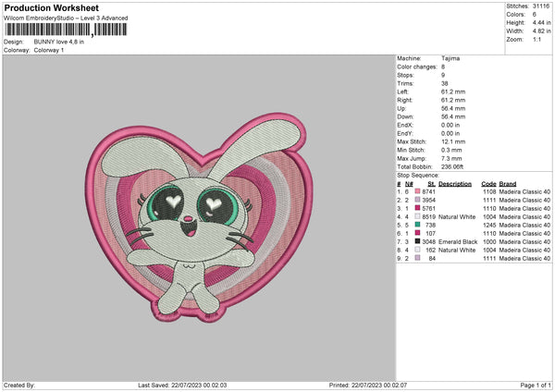Click the Production Worksheet title

[x=52, y=7]
